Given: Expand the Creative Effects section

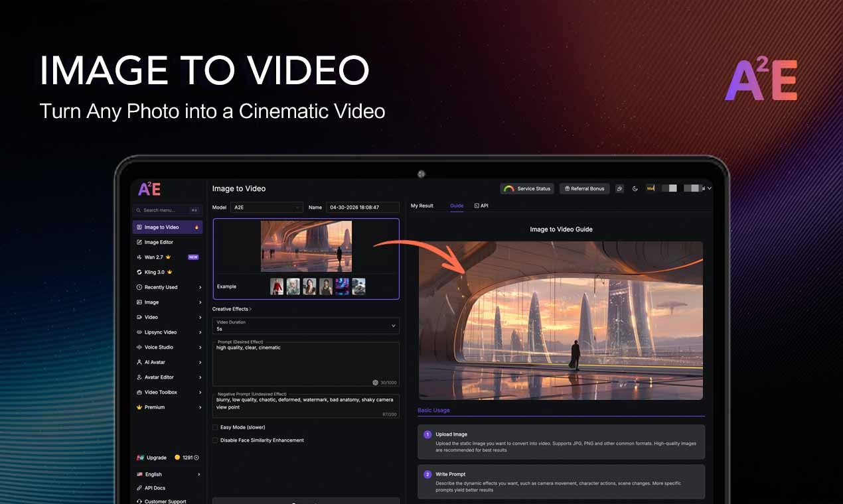Looking at the screenshot, I should pyautogui.click(x=232, y=309).
